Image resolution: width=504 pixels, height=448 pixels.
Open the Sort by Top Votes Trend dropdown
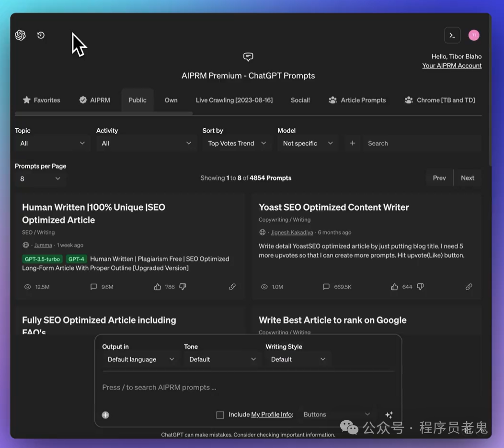pyautogui.click(x=237, y=143)
